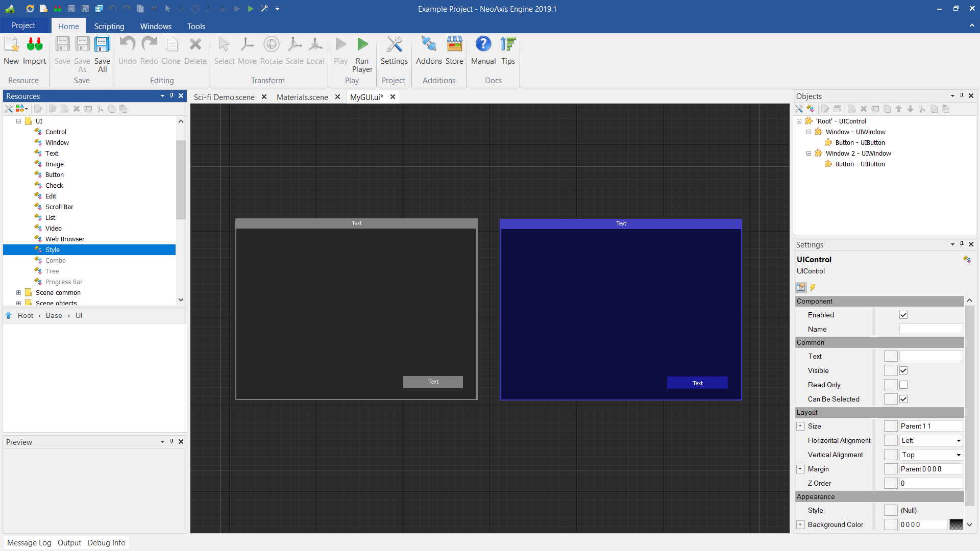Uncheck the Enabled checkbox

pyautogui.click(x=903, y=315)
